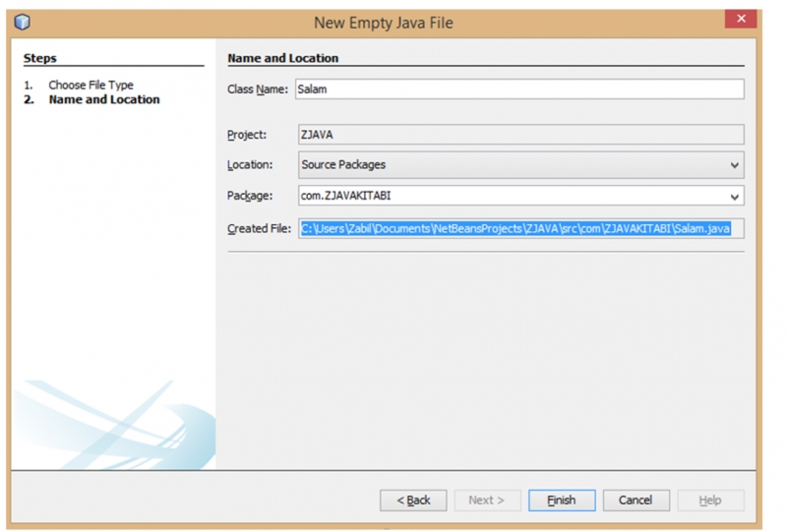The image size is (787, 532).
Task: Open the Location dropdown arrow
Action: pyautogui.click(x=734, y=165)
